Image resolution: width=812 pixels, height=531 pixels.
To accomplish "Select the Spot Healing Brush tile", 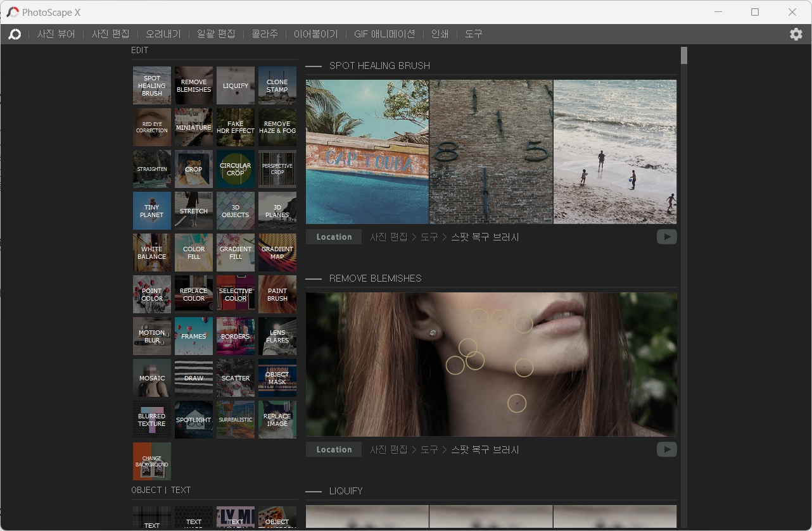I will pyautogui.click(x=152, y=85).
